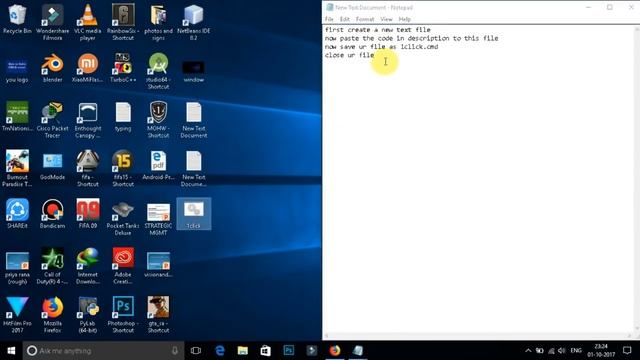Click the studio64 shortcut icon

tap(158, 71)
